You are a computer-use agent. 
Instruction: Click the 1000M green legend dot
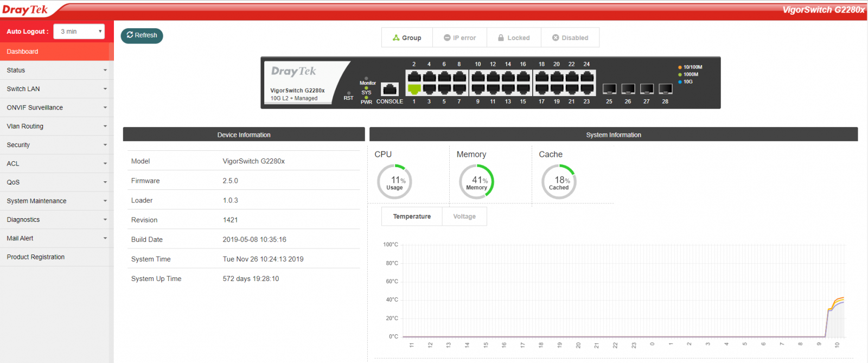click(680, 74)
